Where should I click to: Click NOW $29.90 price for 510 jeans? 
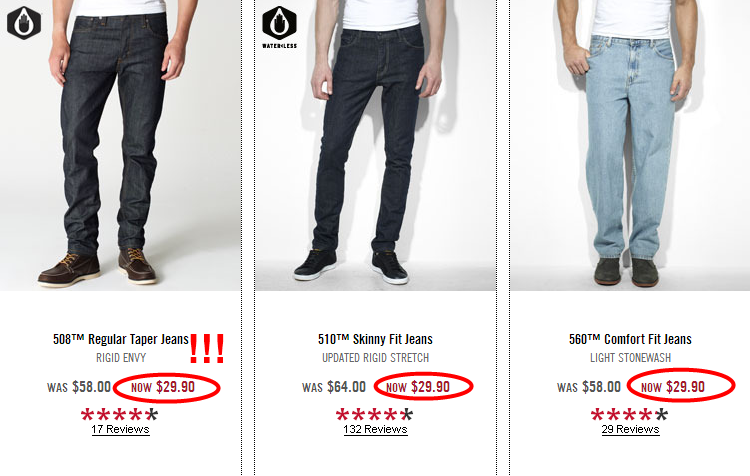coord(418,387)
